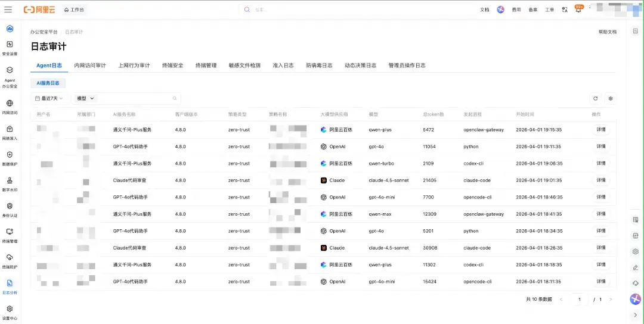Refresh the log table

[x=595, y=98]
